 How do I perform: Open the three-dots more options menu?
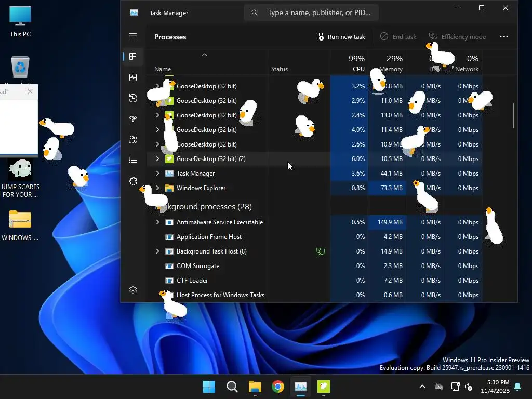(x=504, y=37)
